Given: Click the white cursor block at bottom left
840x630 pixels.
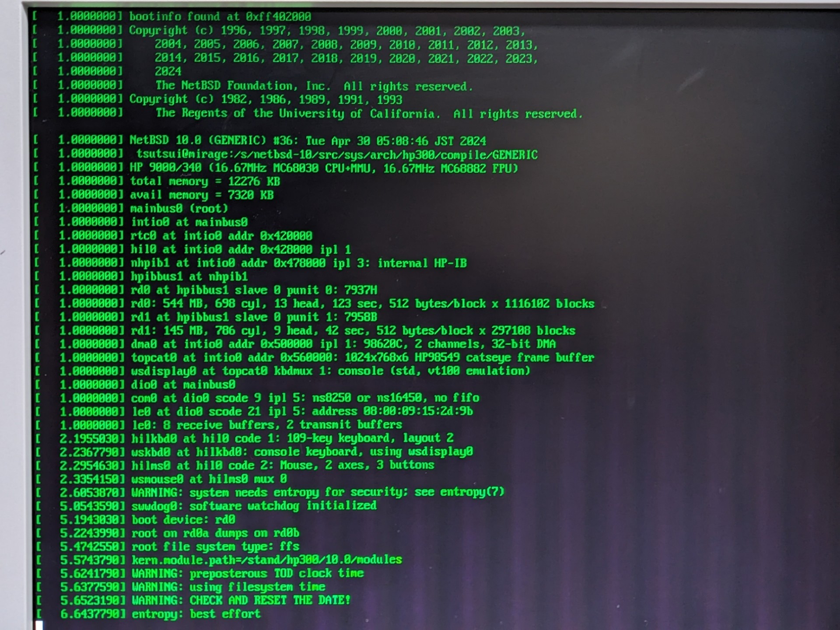Looking at the screenshot, I should [x=39, y=625].
